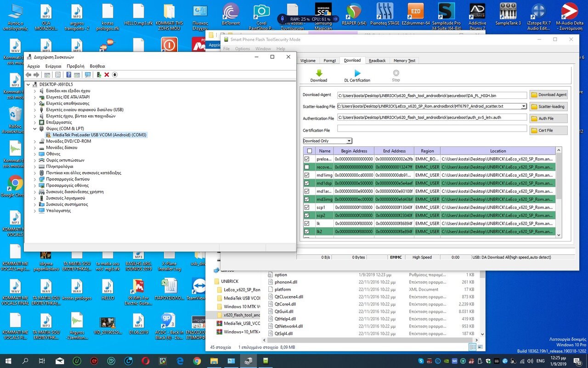
Task: Click the Cert File browse button
Action: [x=548, y=130]
